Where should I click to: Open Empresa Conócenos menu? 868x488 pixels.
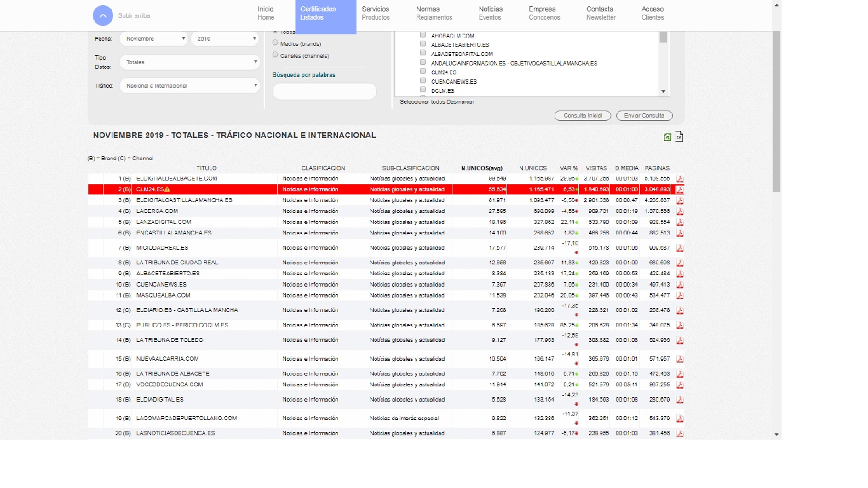[x=545, y=13]
